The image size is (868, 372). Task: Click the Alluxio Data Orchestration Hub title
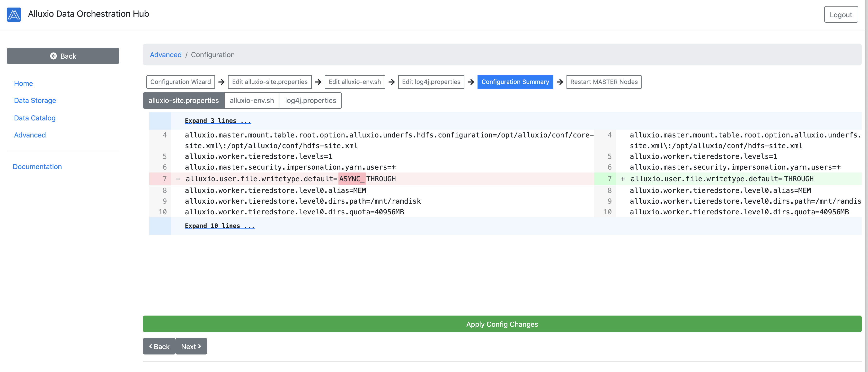[x=88, y=14]
